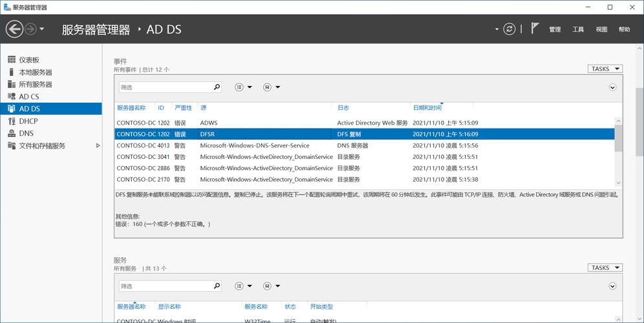This screenshot has height=323, width=644.
Task: Open the notifications flag icon
Action: click(535, 29)
